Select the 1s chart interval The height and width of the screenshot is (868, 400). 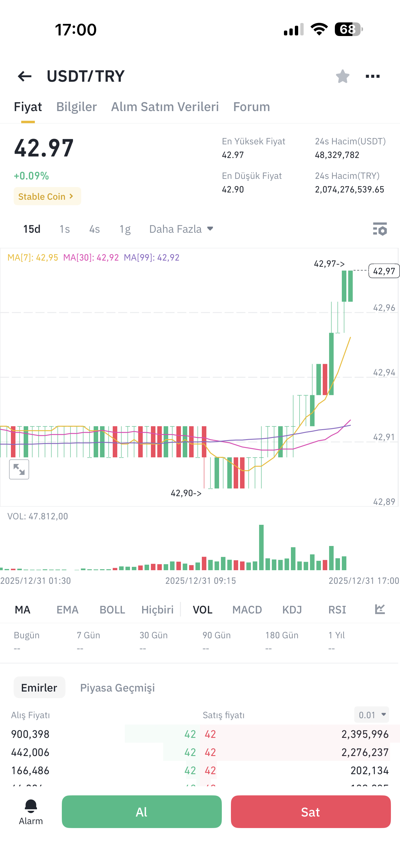pos(65,229)
